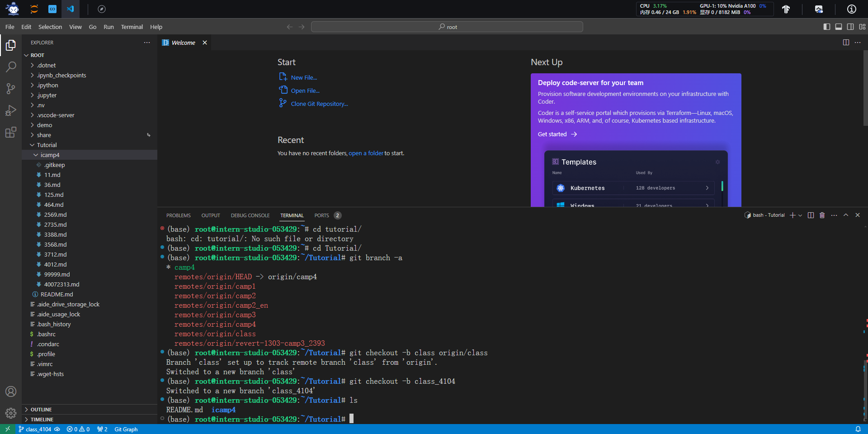
Task: Go back with navigation arrow
Action: coord(290,27)
